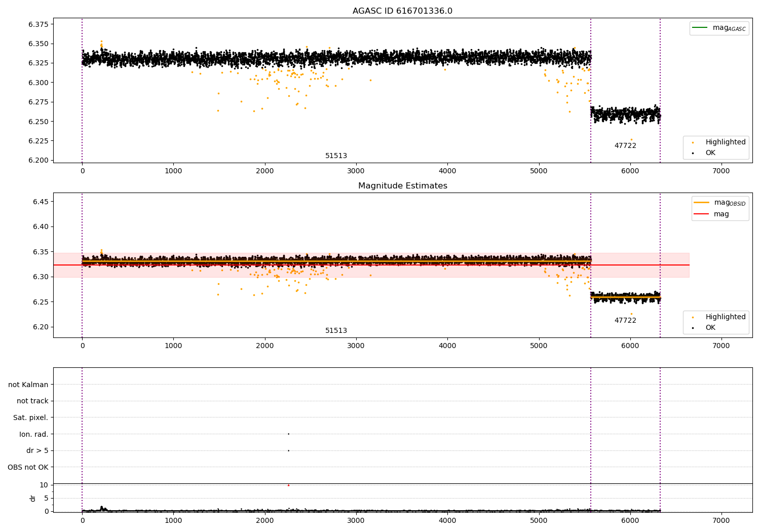Click the 'dr' y-axis label in bottom plot
The image size is (760, 532).
click(33, 498)
